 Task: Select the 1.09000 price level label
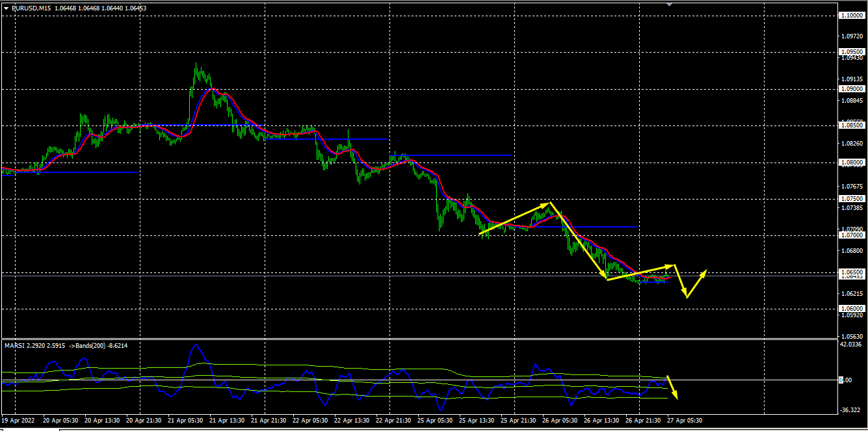(851, 89)
